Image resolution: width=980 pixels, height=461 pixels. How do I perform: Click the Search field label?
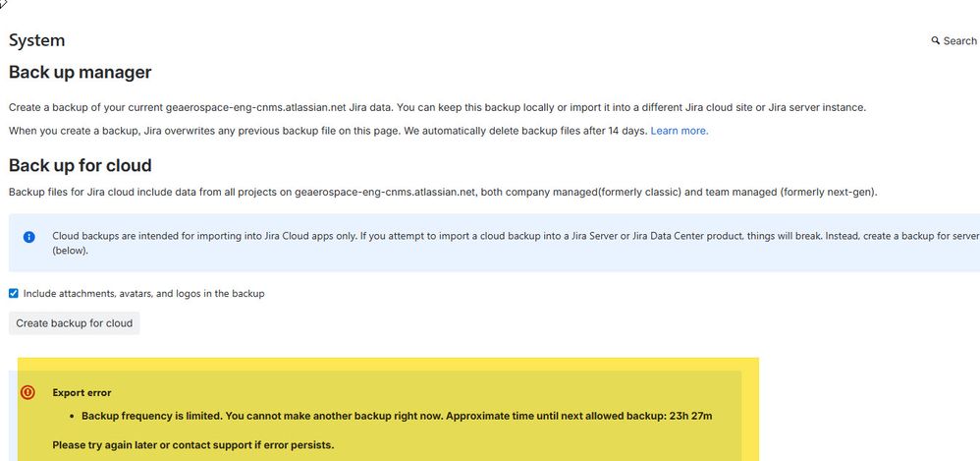tap(960, 40)
